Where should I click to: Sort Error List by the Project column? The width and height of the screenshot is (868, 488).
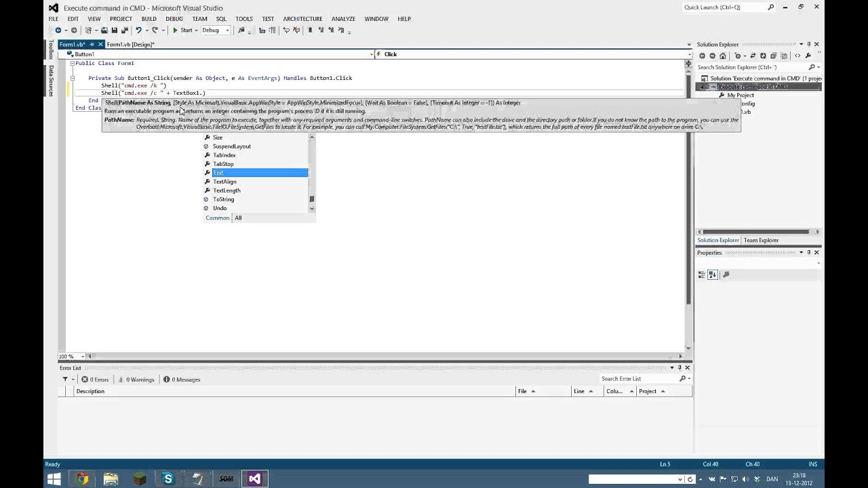coord(665,391)
